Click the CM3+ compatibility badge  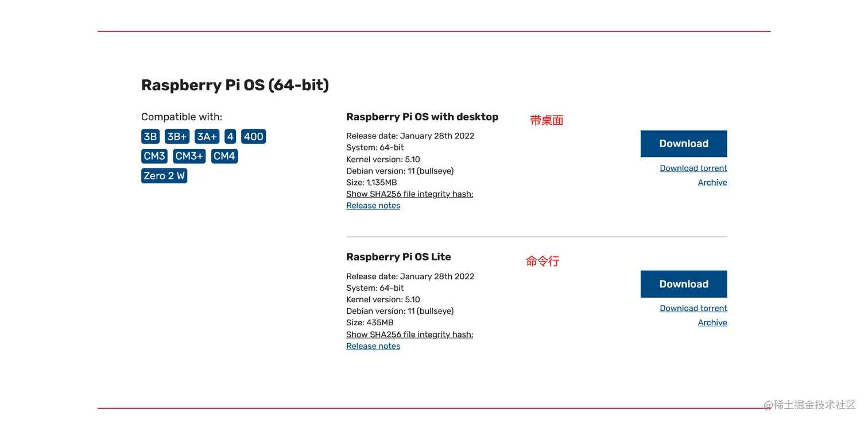189,156
